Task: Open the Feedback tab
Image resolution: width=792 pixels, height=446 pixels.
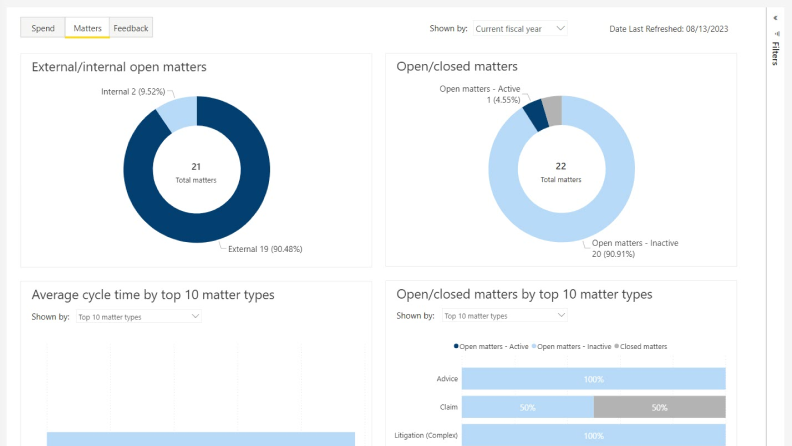Action: tap(130, 28)
